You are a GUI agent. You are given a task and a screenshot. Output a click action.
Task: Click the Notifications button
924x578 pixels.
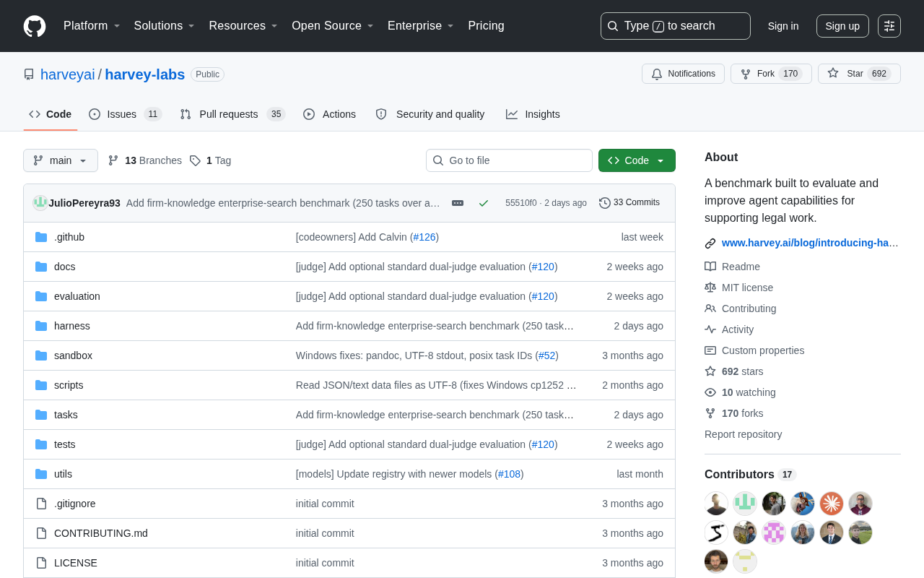683,74
